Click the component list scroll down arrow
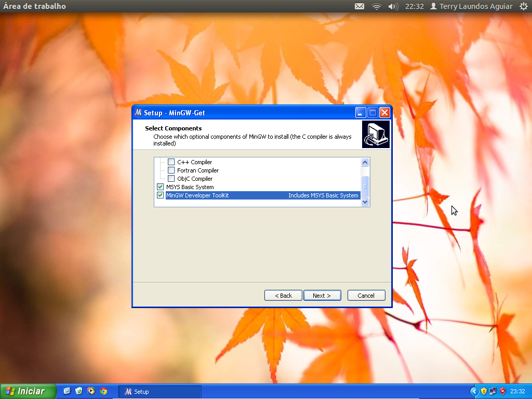The image size is (532, 399). tap(365, 202)
